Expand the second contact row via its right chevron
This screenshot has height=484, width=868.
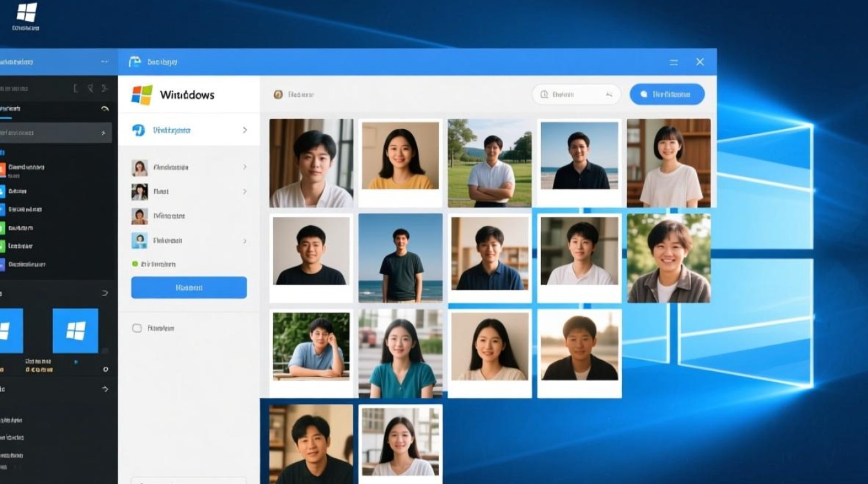(245, 192)
